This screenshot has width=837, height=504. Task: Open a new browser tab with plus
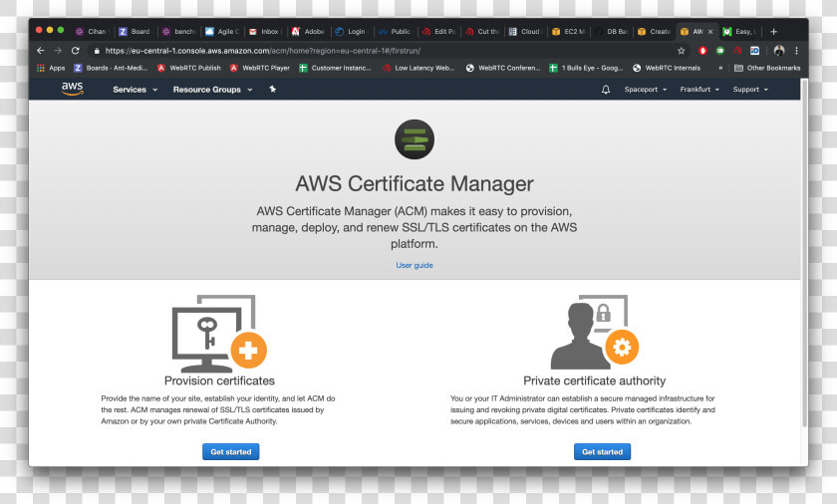tap(773, 32)
